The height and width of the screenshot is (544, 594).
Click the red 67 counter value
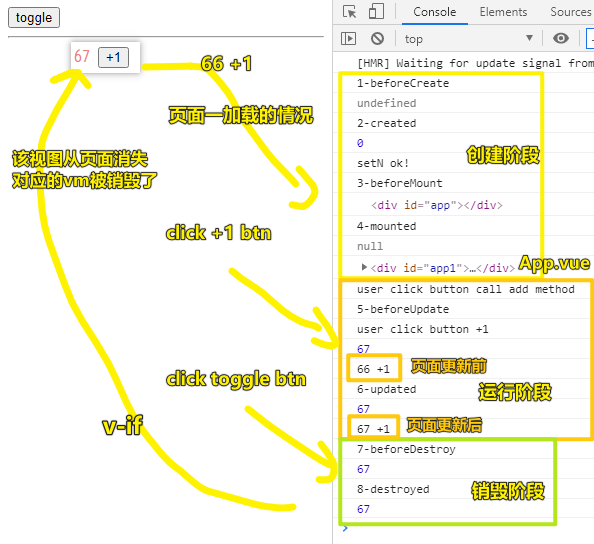pyautogui.click(x=81, y=56)
